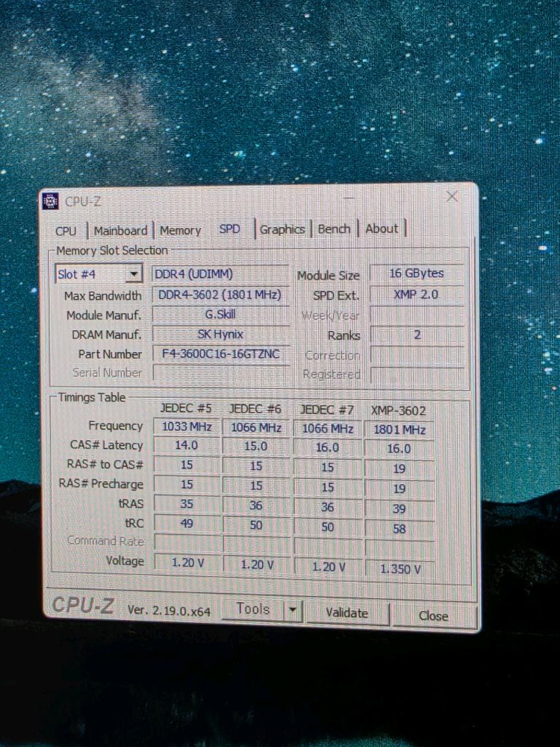The width and height of the screenshot is (560, 747).
Task: Click the 14.0 CAS# Latency cell
Action: [187, 445]
